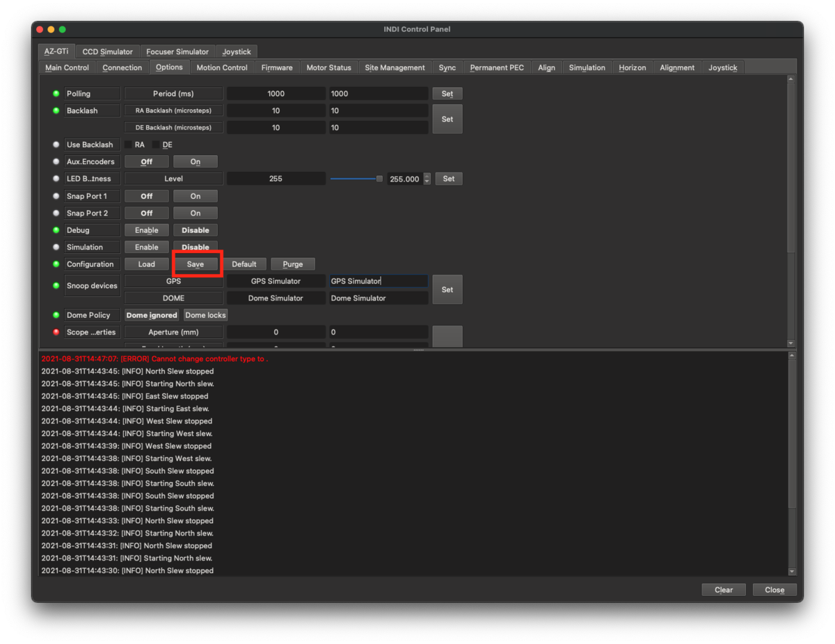Switch to Site Management tab
The height and width of the screenshot is (644, 835).
[x=395, y=67]
